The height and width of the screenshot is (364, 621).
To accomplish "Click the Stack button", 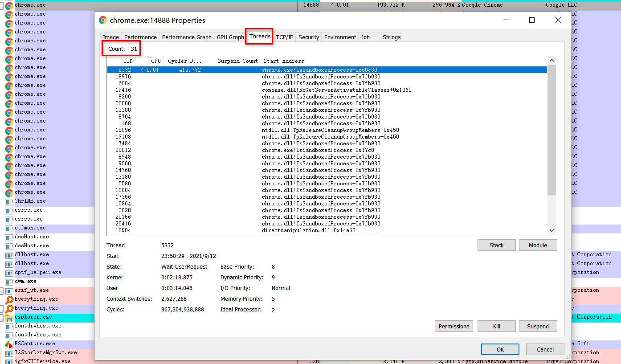I will (496, 245).
